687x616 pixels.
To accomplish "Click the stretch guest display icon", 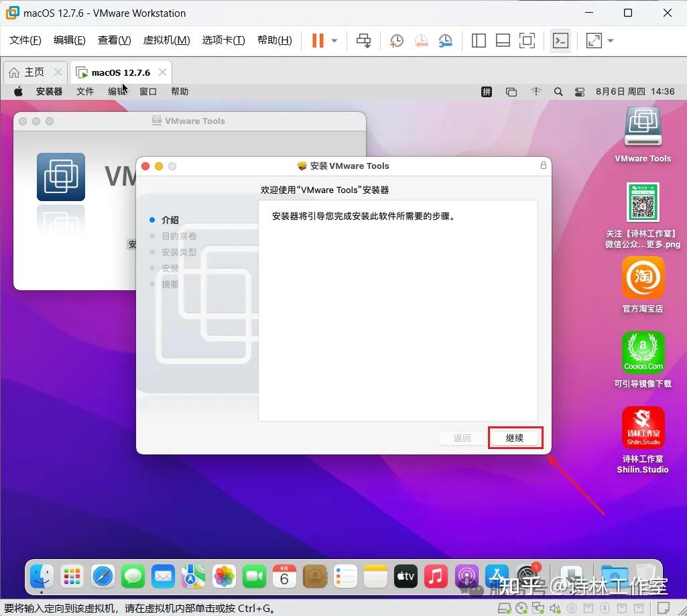I will pyautogui.click(x=594, y=41).
